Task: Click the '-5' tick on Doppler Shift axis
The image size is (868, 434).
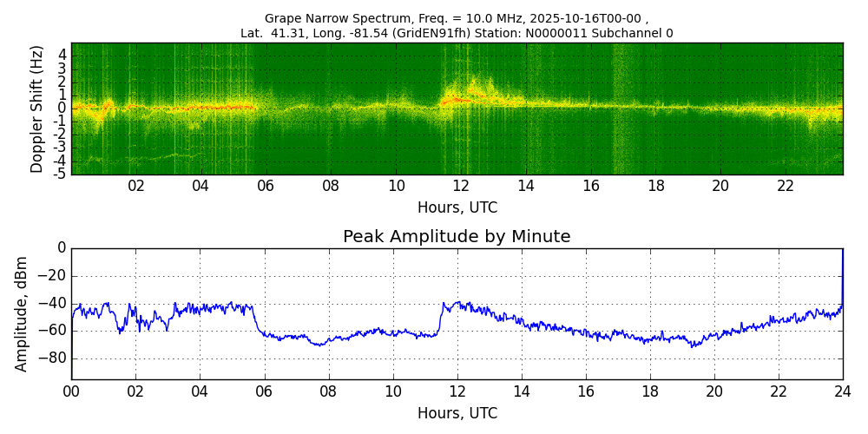Action: [x=61, y=174]
